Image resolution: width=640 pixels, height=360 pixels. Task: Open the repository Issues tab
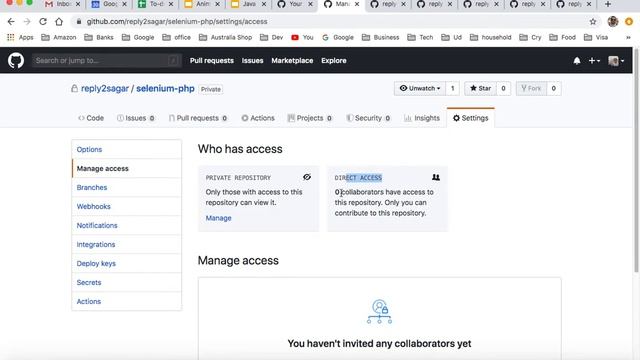click(x=136, y=118)
